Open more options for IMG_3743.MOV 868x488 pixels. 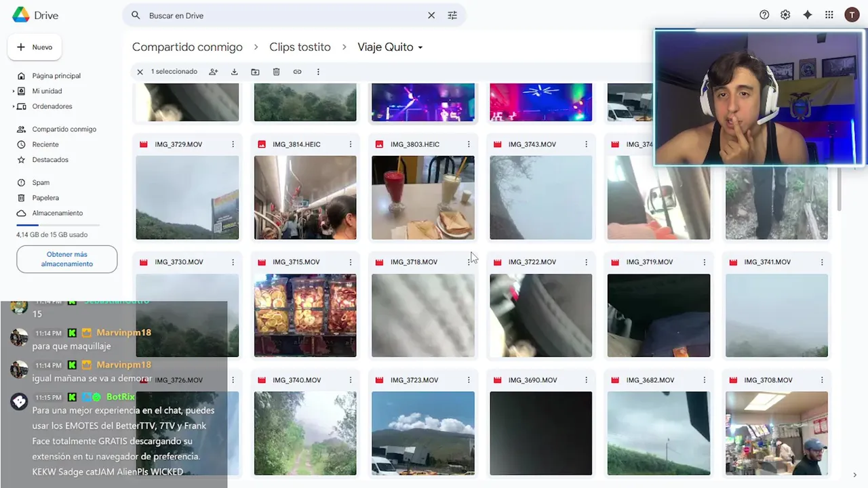(x=587, y=144)
